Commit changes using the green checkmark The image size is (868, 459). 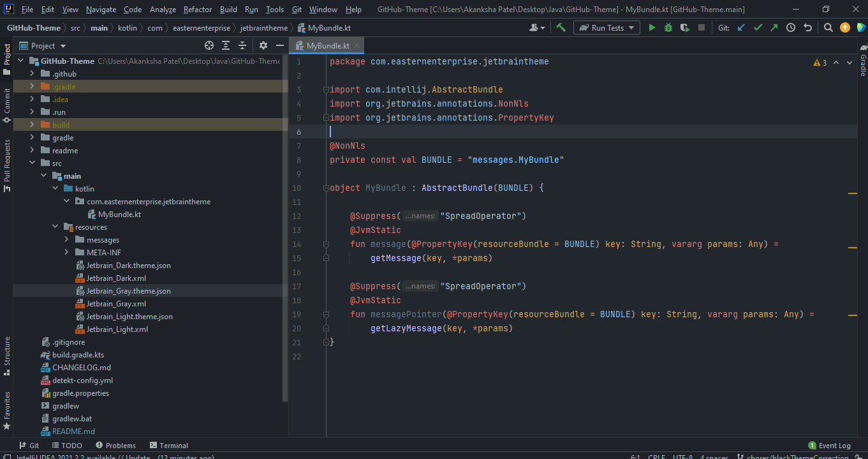point(758,27)
